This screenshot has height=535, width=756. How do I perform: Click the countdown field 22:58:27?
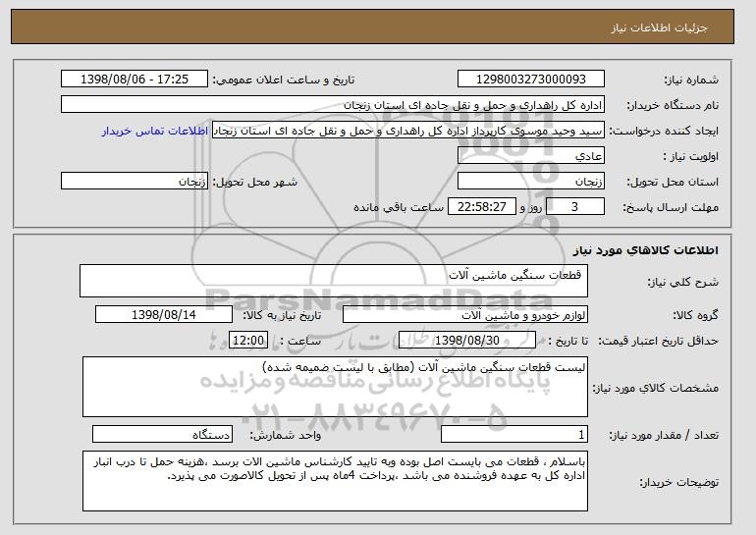[482, 207]
